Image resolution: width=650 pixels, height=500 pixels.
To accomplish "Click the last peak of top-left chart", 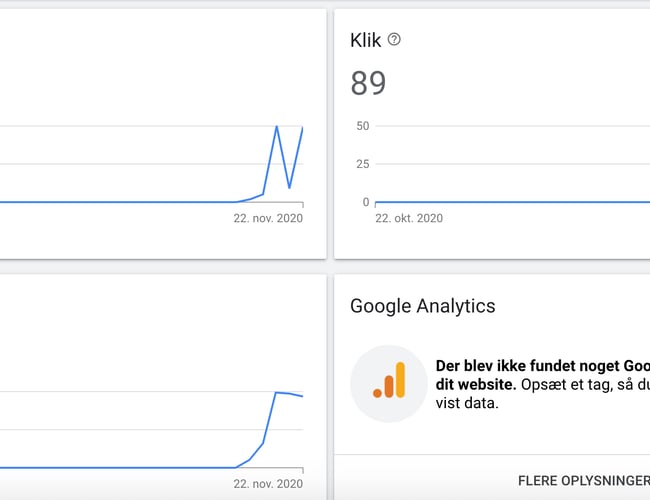I will coord(302,128).
